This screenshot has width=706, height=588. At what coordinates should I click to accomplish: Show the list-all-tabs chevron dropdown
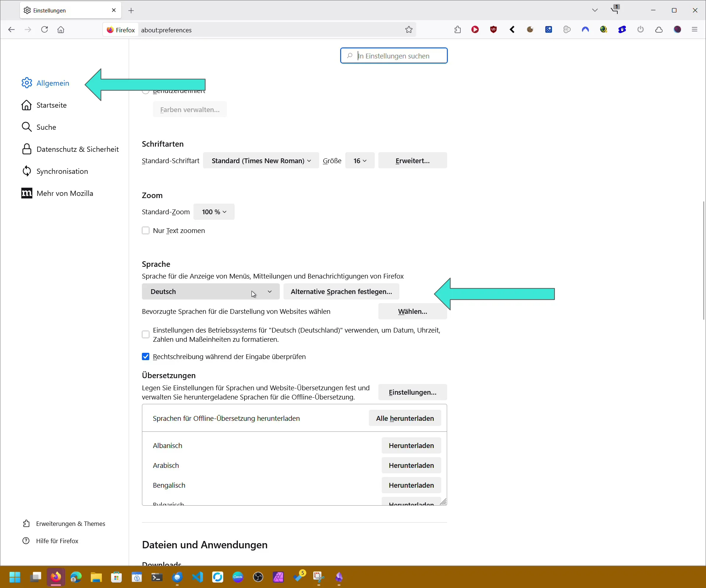pos(595,10)
